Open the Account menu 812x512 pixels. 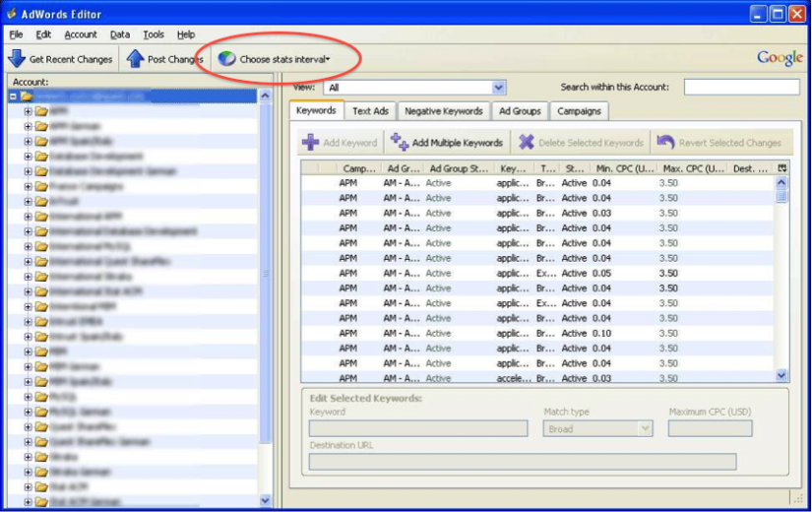(81, 34)
